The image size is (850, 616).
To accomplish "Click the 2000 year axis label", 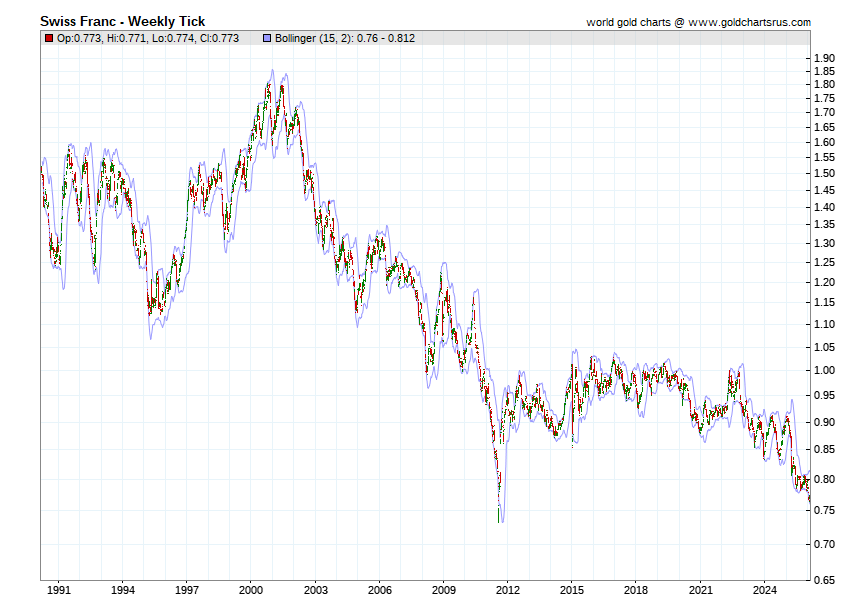I will 251,590.
